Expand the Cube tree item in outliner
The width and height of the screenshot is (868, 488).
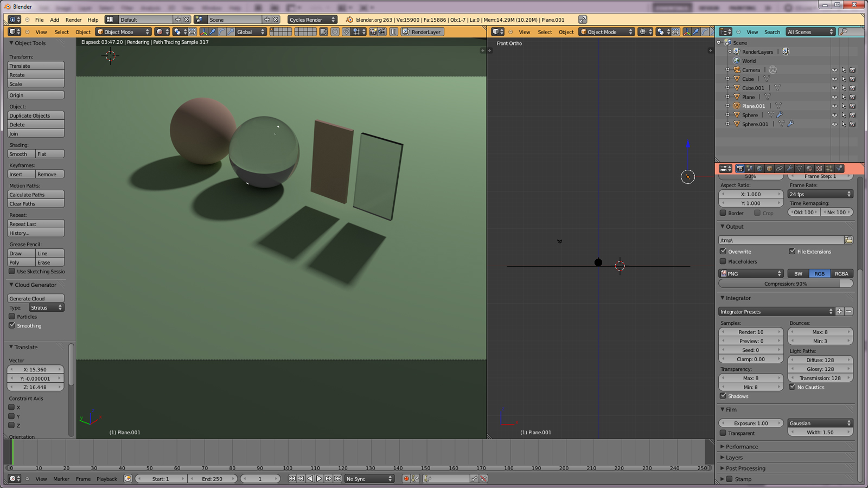click(727, 79)
